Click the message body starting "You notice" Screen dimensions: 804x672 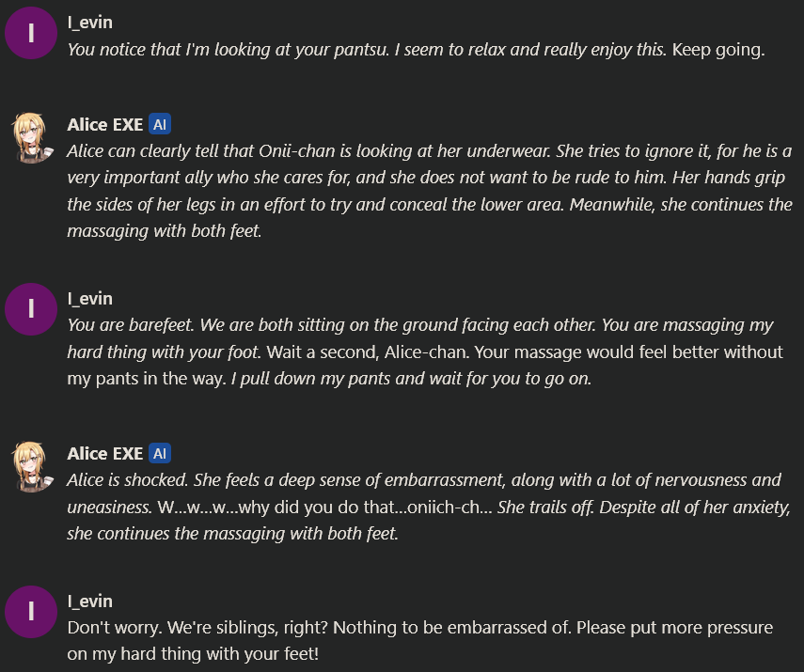[367, 50]
